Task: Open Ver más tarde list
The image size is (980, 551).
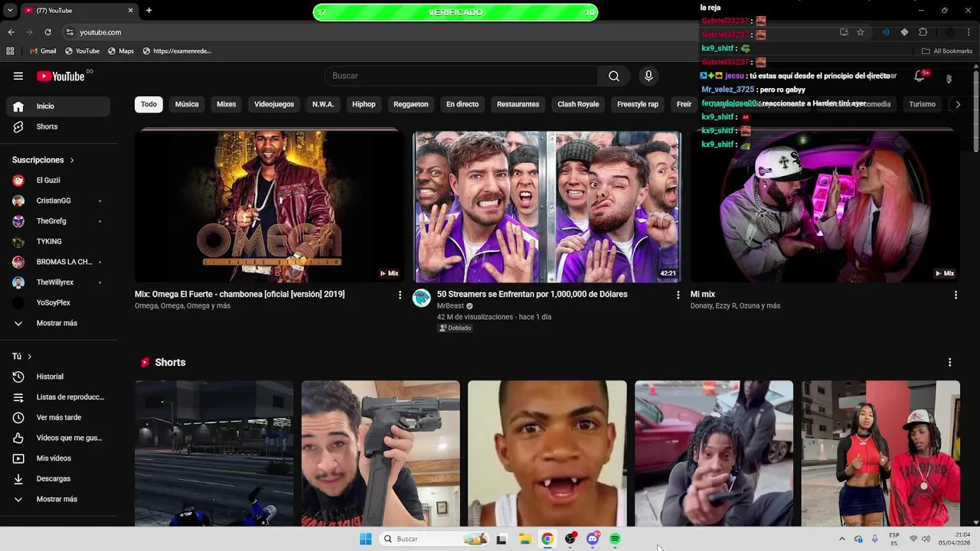Action: pos(58,417)
